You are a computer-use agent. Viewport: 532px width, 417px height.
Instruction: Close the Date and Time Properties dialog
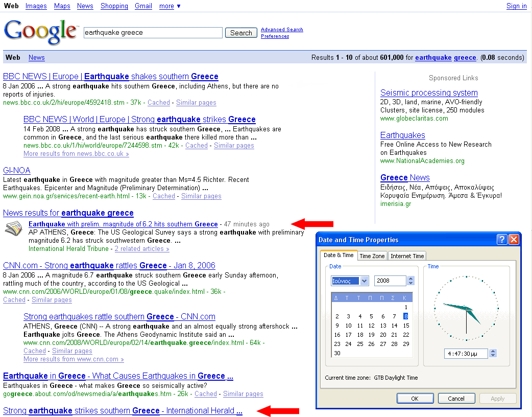[x=514, y=239]
